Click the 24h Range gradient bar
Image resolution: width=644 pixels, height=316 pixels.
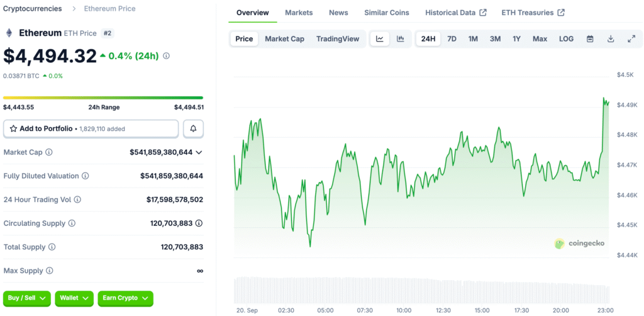[x=103, y=98]
